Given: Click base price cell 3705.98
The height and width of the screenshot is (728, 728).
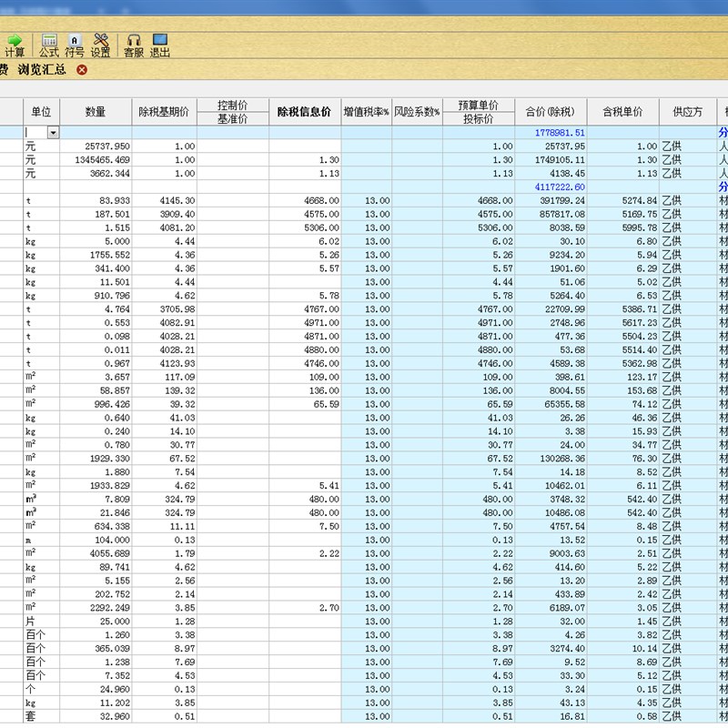Looking at the screenshot, I should [165, 309].
